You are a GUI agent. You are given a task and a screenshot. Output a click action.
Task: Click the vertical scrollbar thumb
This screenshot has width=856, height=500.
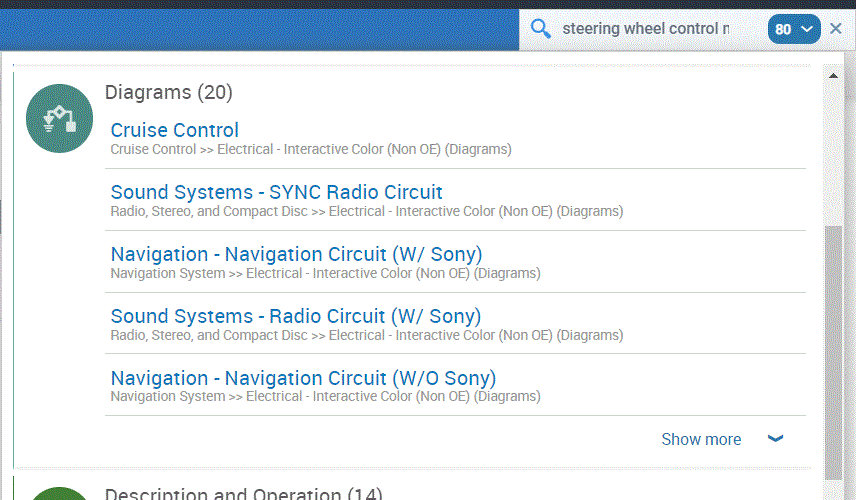click(833, 350)
